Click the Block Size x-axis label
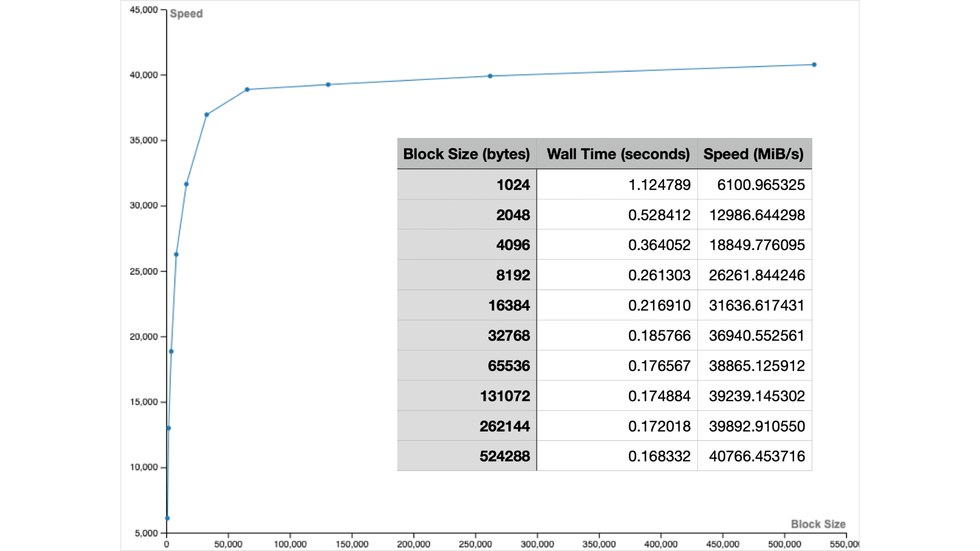The image size is (980, 551). 818,524
